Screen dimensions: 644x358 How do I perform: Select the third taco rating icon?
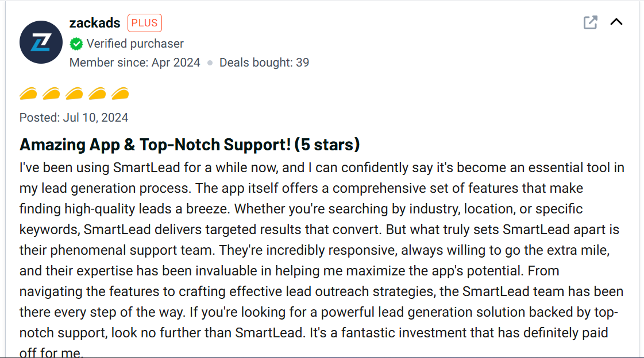coord(74,94)
